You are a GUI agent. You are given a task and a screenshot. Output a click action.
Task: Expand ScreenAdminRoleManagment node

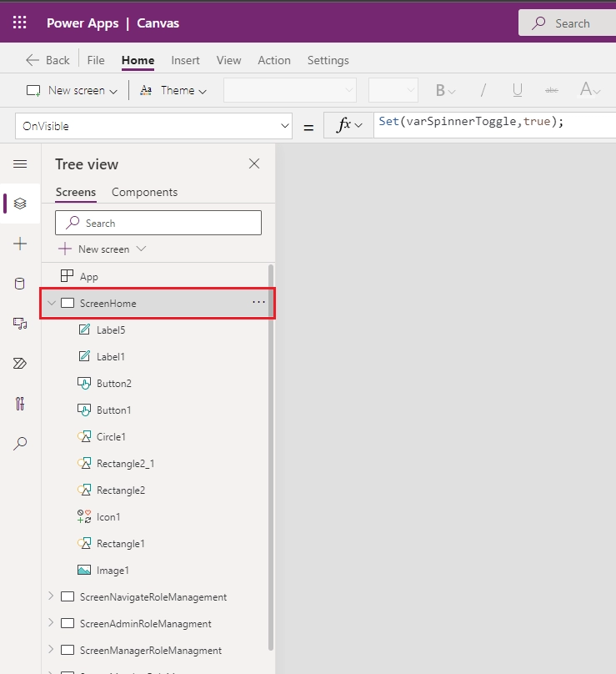click(x=51, y=623)
